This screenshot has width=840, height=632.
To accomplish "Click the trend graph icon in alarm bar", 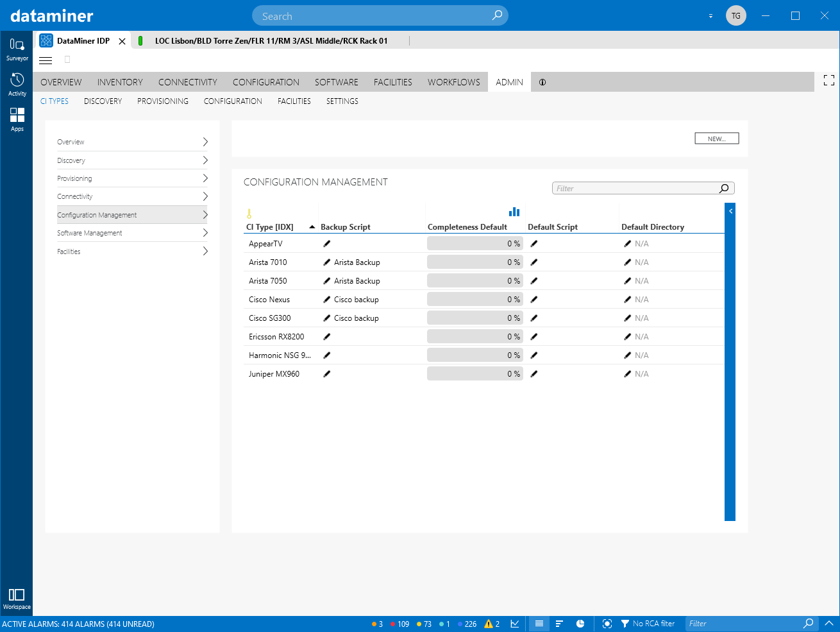I will (515, 624).
